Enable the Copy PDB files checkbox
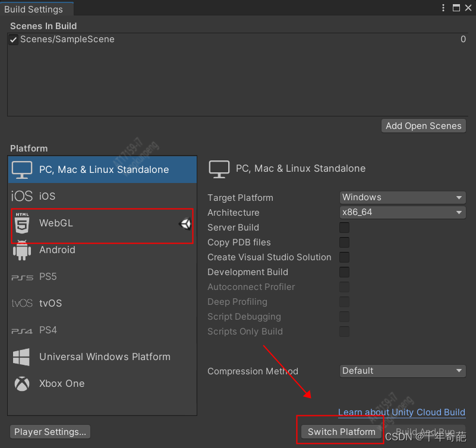 pos(344,242)
